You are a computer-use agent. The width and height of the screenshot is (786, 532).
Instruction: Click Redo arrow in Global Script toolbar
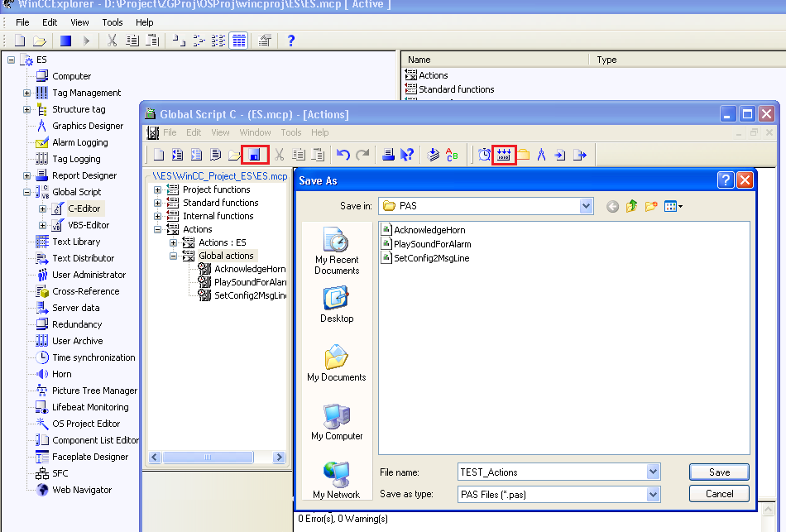[x=362, y=155]
